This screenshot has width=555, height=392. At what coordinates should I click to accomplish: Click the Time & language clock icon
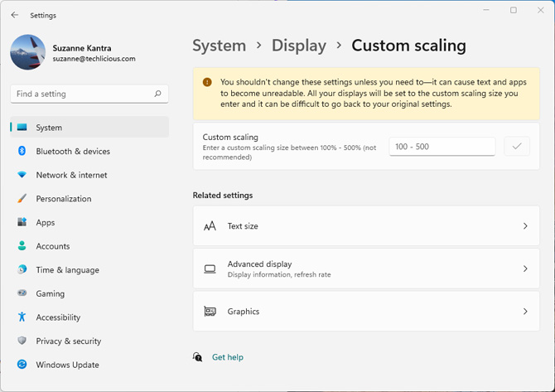tap(22, 269)
